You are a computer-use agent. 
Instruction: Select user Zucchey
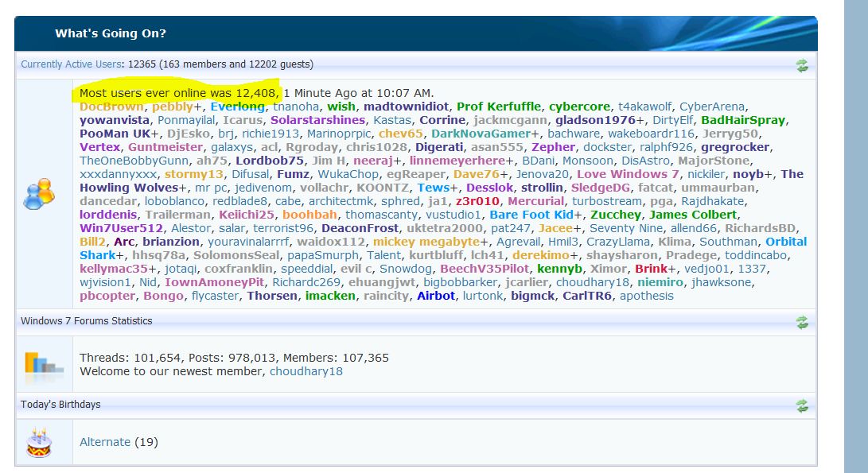coord(616,215)
